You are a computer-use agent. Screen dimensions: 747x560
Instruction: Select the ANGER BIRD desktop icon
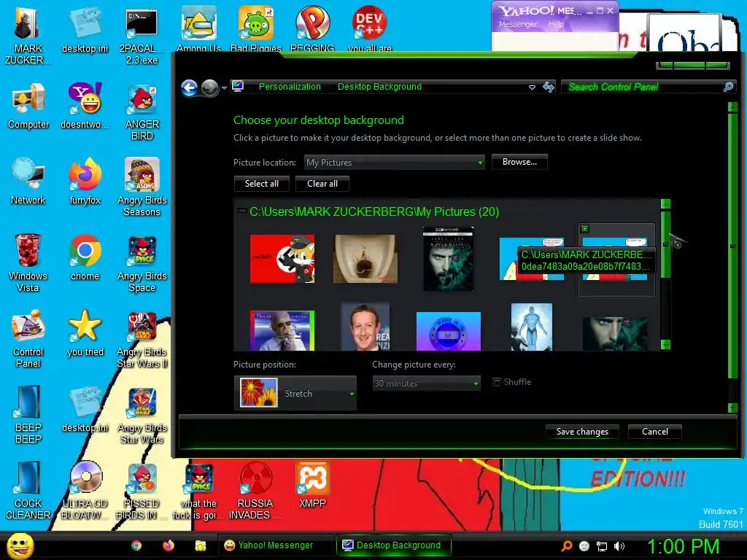(142, 112)
